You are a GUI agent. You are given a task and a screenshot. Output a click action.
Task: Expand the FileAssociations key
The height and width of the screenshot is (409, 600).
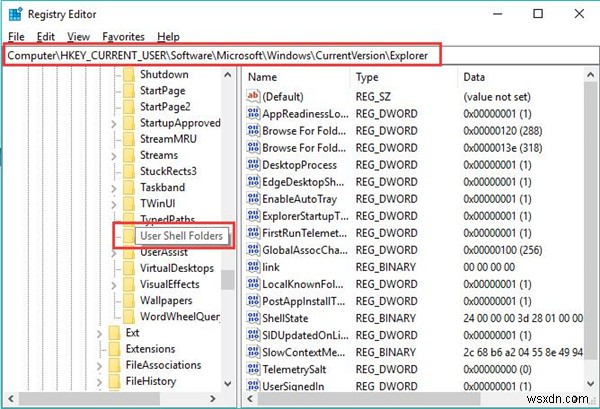pos(99,366)
